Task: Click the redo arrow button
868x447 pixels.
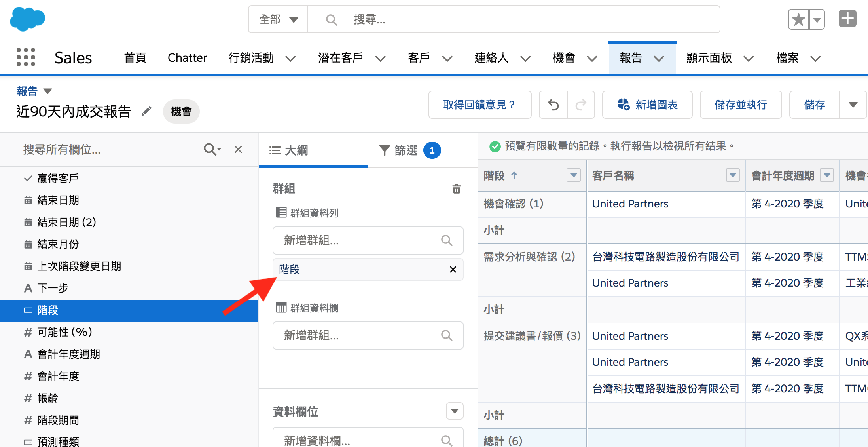Action: (581, 105)
